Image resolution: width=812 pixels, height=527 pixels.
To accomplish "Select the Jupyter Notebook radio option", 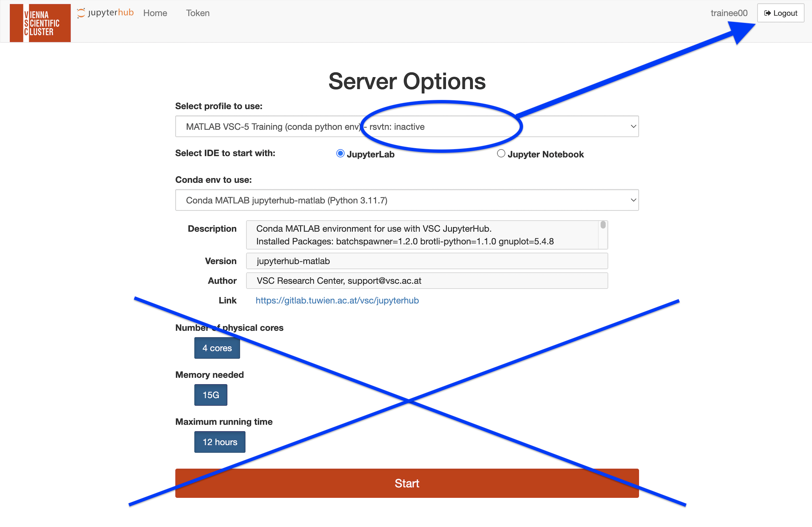I will tap(501, 154).
